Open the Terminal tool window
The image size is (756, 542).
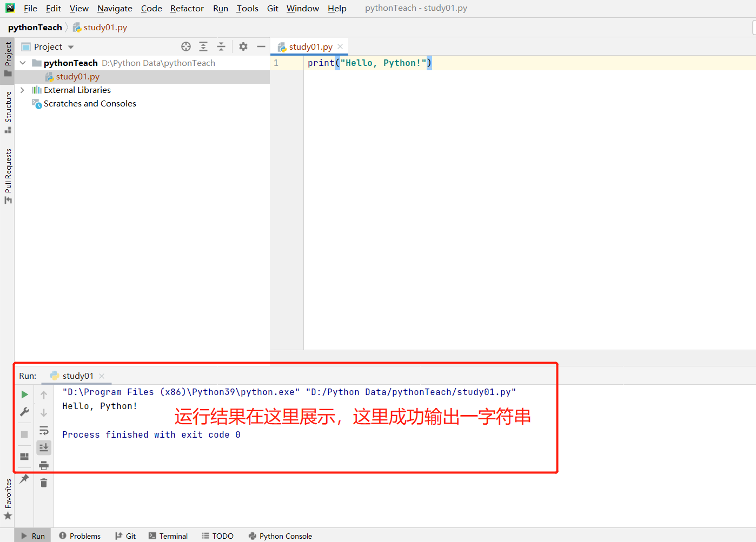(168, 536)
